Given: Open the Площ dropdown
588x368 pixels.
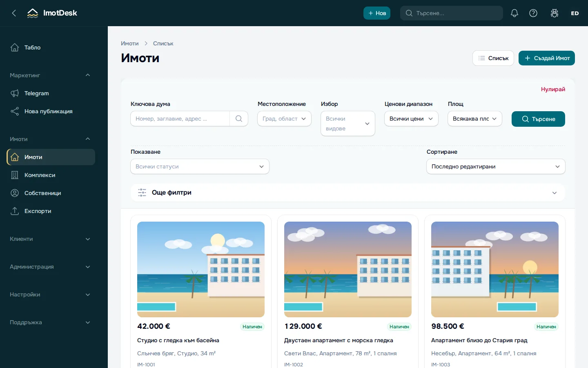Looking at the screenshot, I should [475, 119].
